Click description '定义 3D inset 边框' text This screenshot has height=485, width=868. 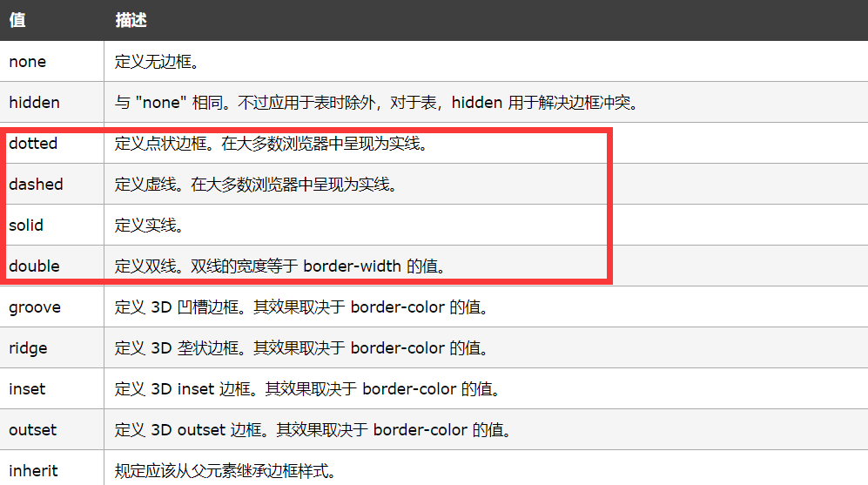308,389
